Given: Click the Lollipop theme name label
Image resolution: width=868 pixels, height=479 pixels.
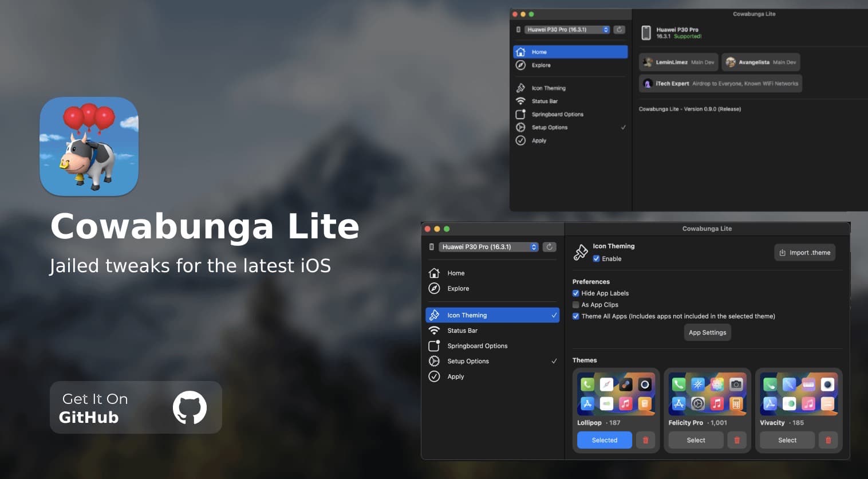Looking at the screenshot, I should point(589,423).
